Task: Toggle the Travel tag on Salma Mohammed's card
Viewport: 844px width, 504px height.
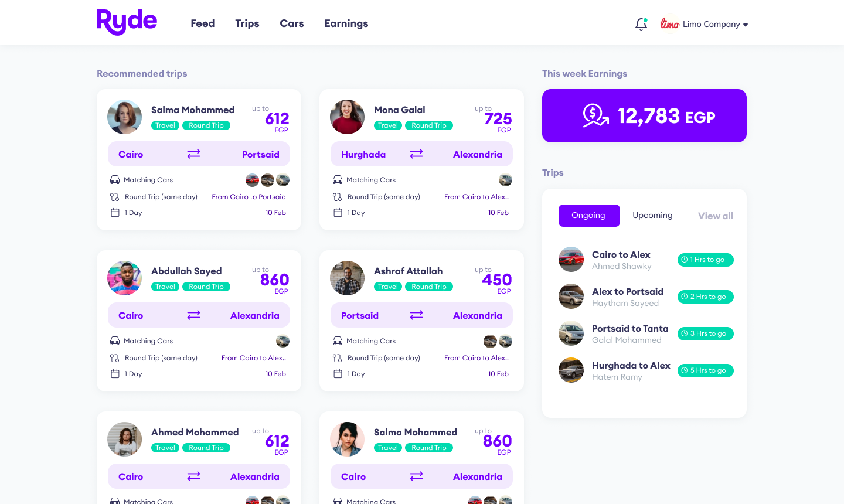Action: pos(165,125)
